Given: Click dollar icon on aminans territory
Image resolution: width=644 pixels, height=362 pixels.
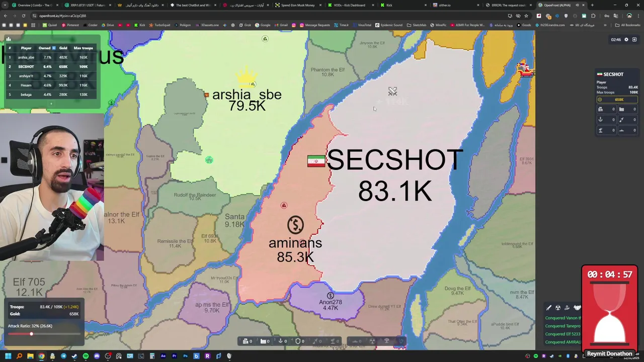Looking at the screenshot, I should click(x=295, y=225).
